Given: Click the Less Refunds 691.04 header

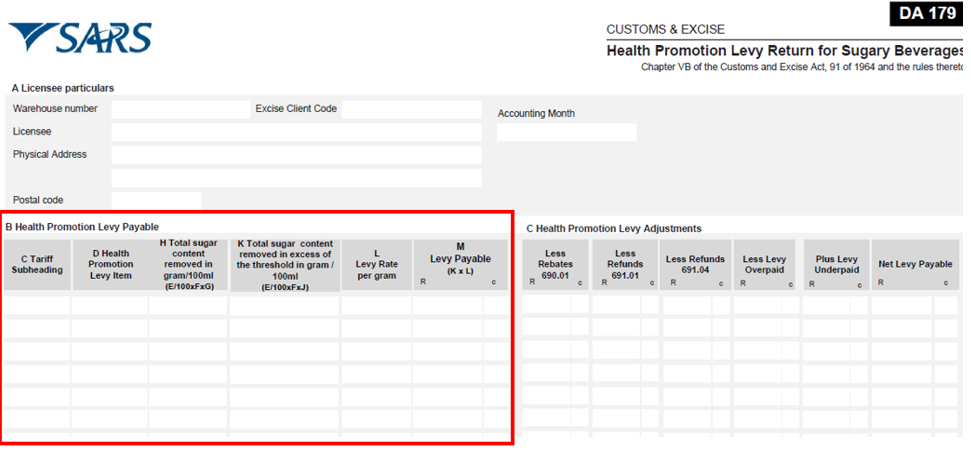Looking at the screenshot, I should [695, 265].
